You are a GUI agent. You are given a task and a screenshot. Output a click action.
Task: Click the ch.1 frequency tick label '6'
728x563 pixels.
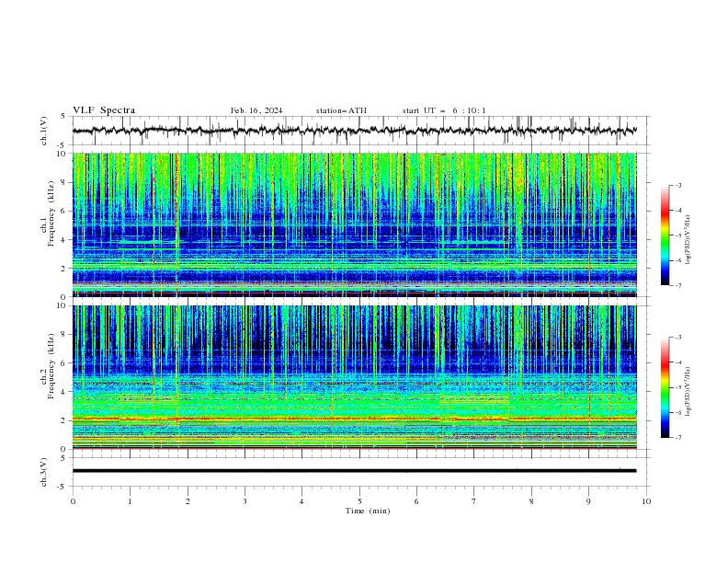click(x=65, y=212)
